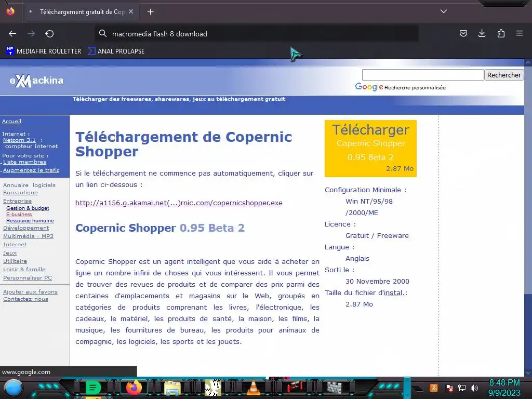Image resolution: width=532 pixels, height=399 pixels.
Task: Select the Loisir & famille category
Action: tap(24, 270)
